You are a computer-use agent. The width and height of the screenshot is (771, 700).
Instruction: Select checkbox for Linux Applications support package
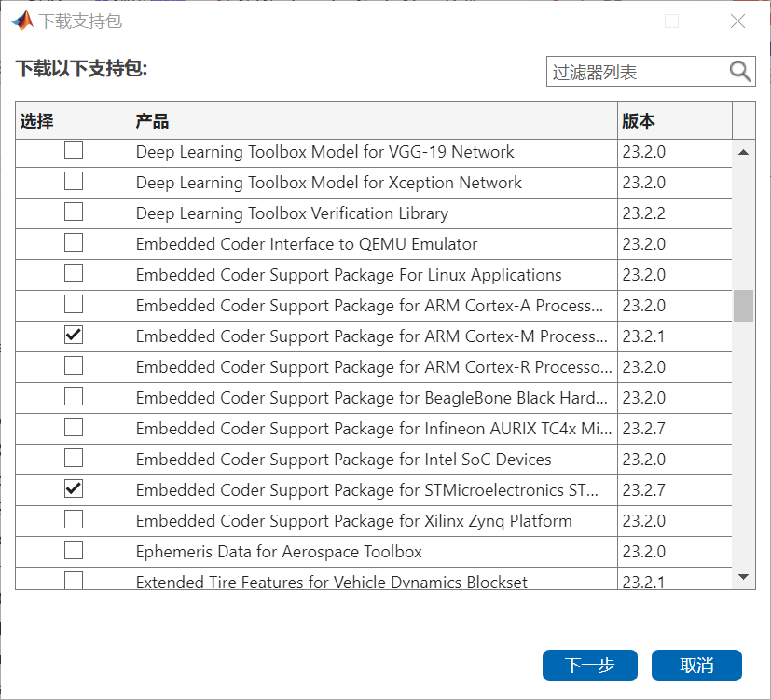pos(74,273)
